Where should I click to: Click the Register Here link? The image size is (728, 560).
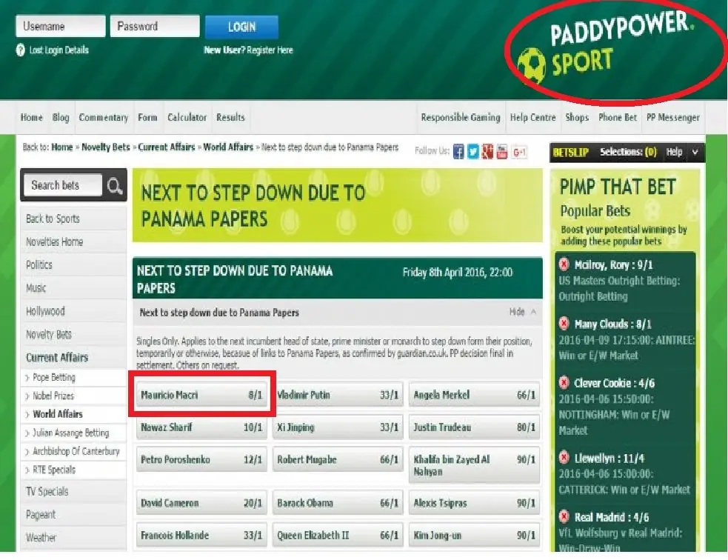tap(270, 50)
